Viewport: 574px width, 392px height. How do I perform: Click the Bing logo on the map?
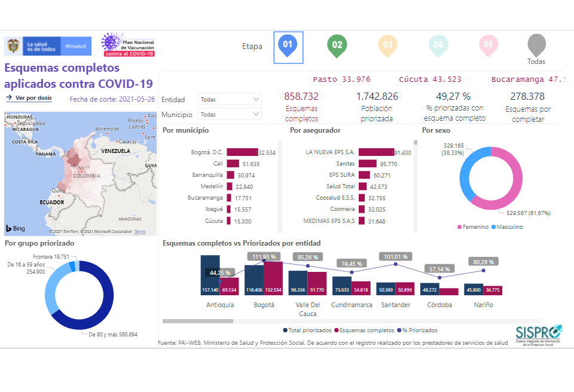pyautogui.click(x=16, y=228)
